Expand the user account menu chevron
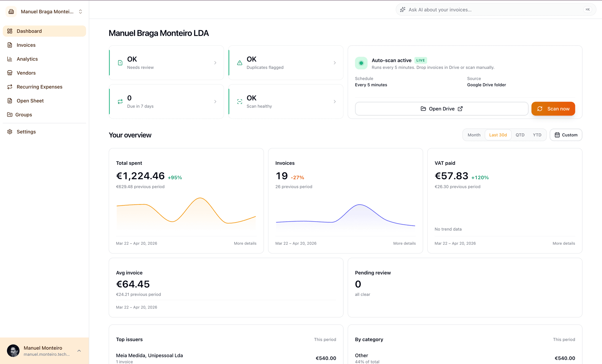 pyautogui.click(x=79, y=351)
